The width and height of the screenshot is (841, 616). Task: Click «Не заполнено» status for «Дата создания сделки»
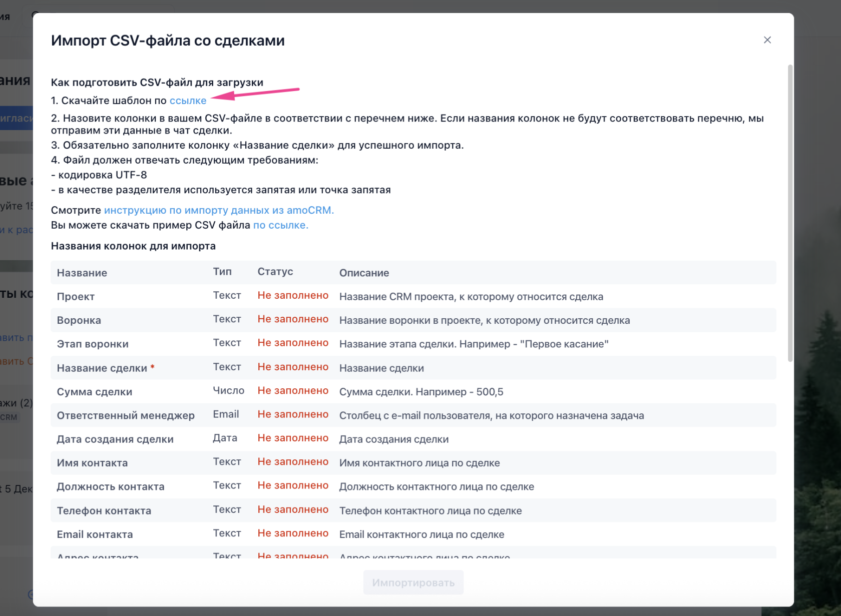pos(293,438)
